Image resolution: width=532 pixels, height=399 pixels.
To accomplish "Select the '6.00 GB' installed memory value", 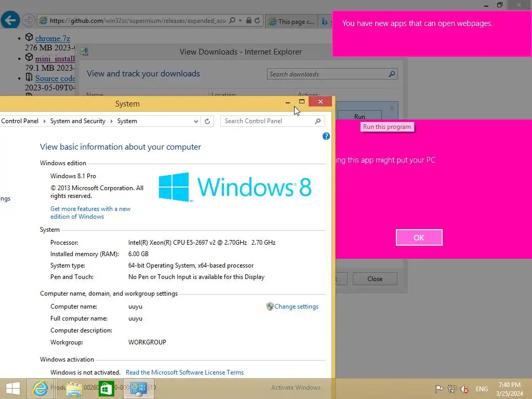I will point(138,254).
